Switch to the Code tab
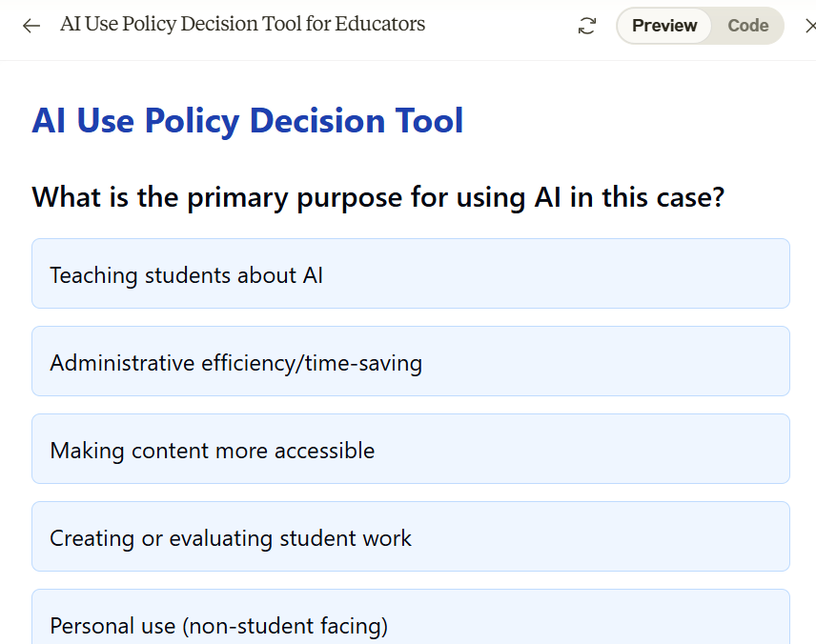Screen dimensions: 816x644 click(747, 26)
